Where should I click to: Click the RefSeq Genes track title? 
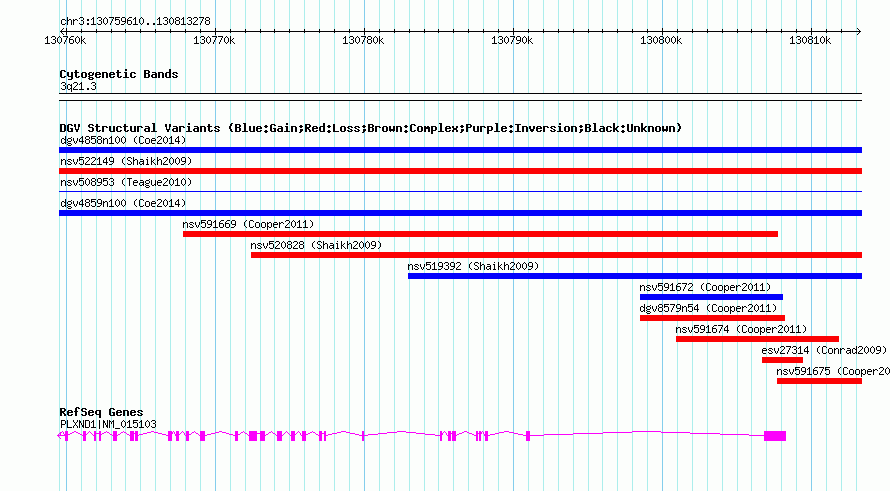[x=101, y=412]
